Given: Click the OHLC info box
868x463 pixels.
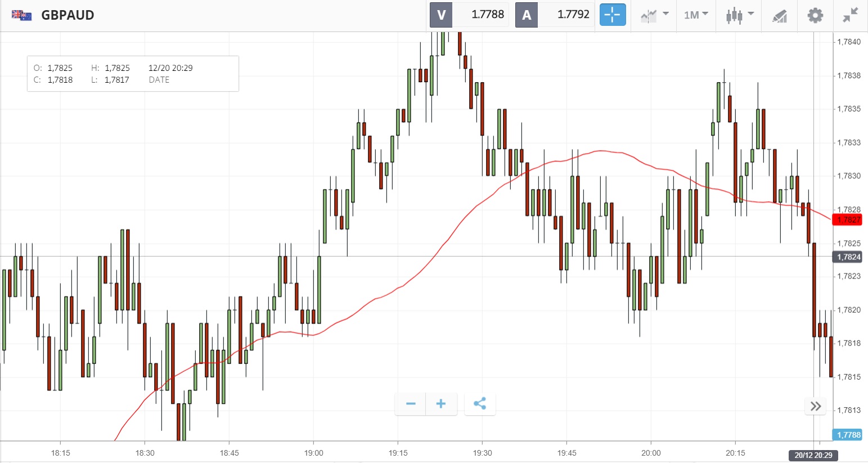Looking at the screenshot, I should pyautogui.click(x=133, y=74).
